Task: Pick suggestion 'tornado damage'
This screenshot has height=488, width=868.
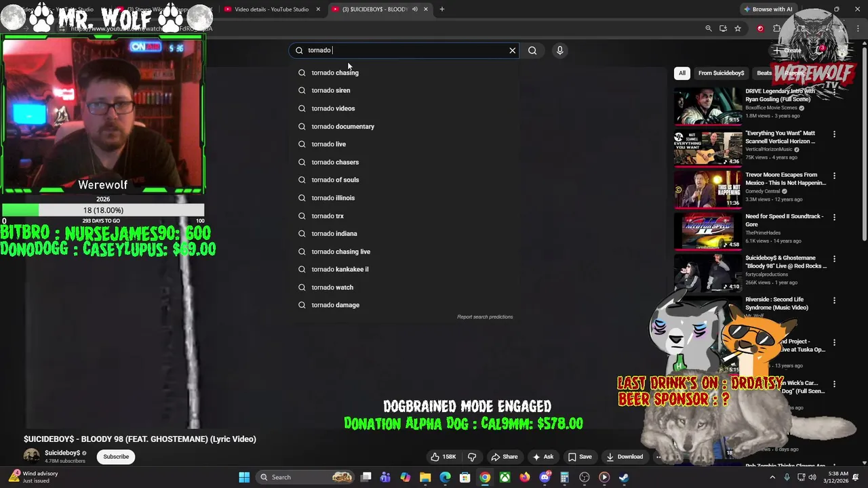Action: click(x=405, y=305)
